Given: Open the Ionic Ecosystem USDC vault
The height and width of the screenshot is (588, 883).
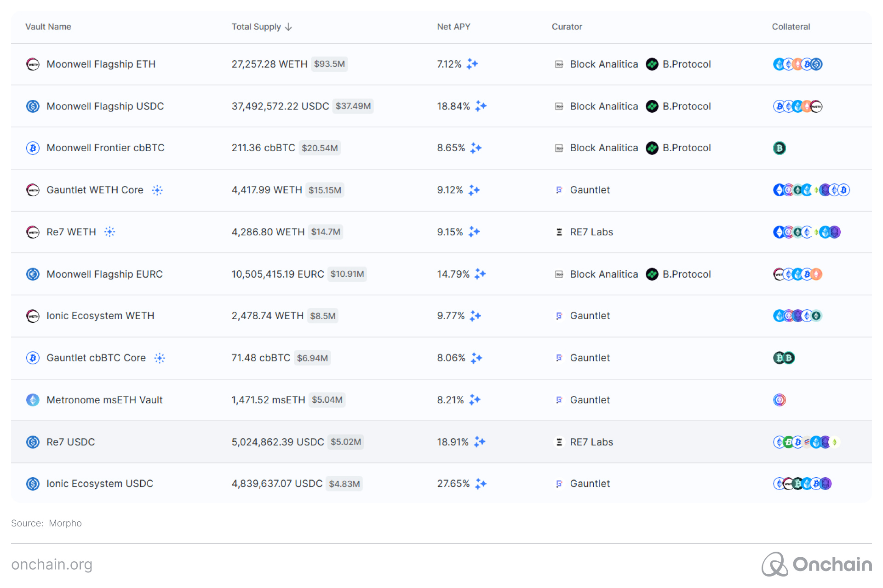Looking at the screenshot, I should coord(100,484).
